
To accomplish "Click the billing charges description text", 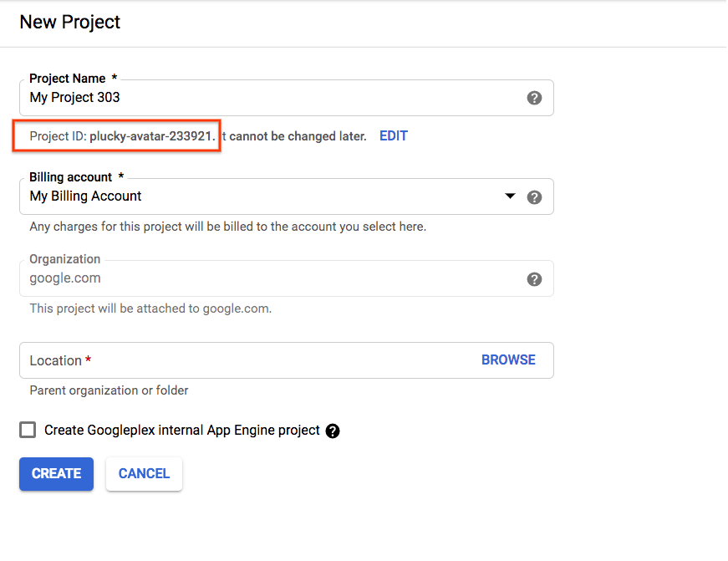I will click(227, 227).
